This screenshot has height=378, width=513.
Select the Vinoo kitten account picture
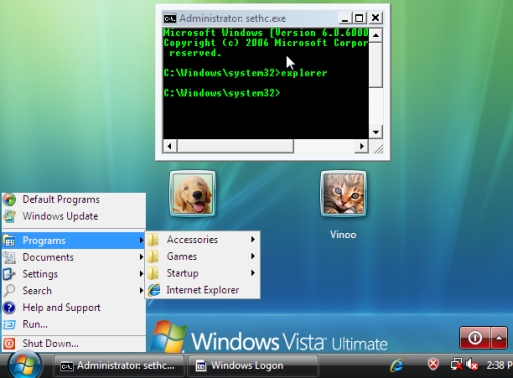[343, 194]
